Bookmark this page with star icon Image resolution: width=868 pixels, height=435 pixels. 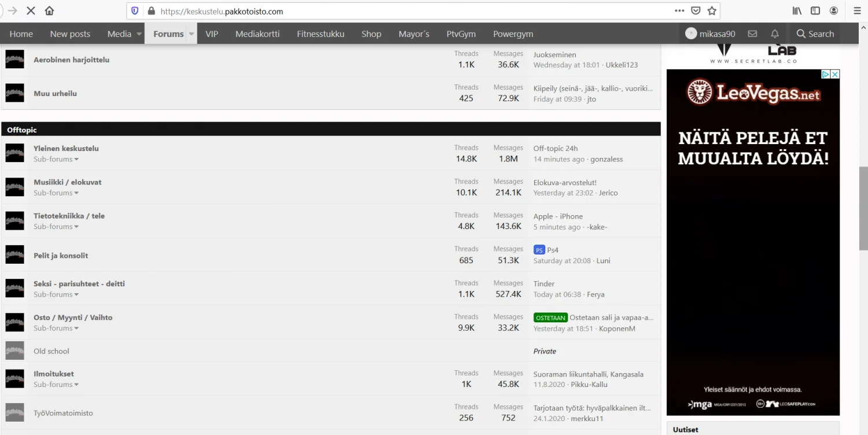712,11
